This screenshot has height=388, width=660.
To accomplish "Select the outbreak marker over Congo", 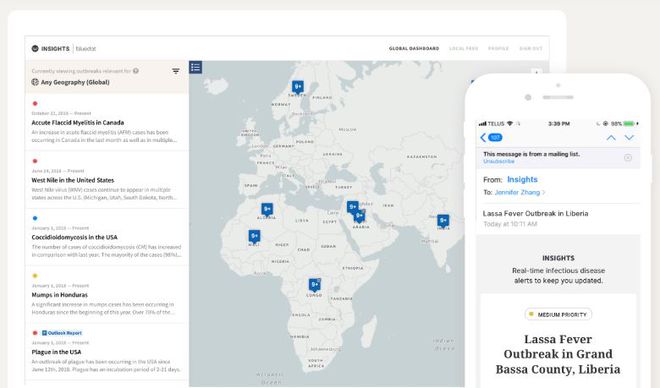I will (314, 285).
